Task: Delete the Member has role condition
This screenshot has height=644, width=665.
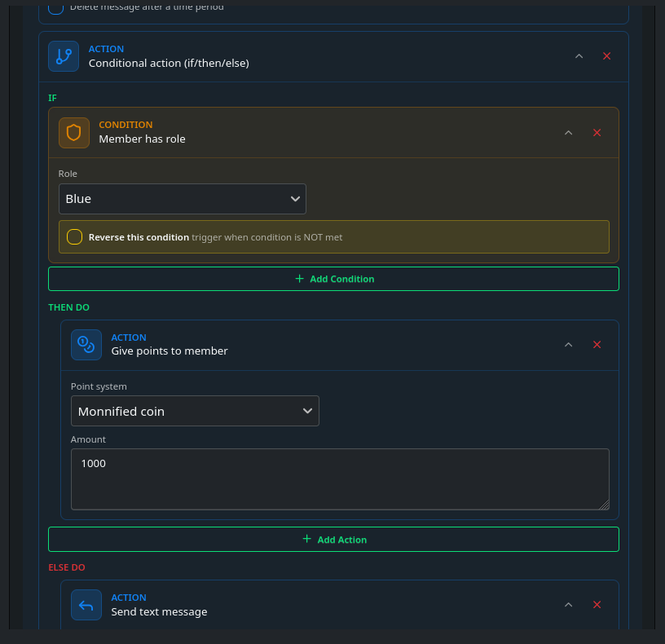Action: pos(597,133)
